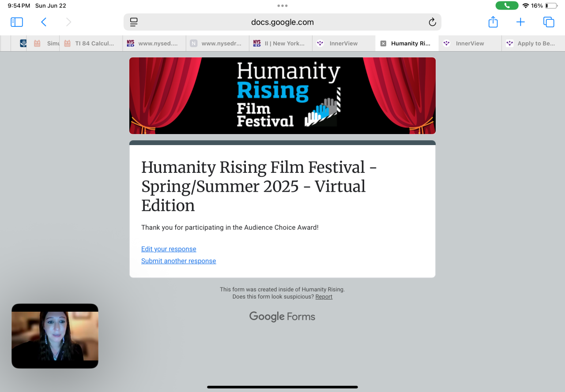
Task: Switch to the TI 84 Calculator tab
Action: click(x=91, y=44)
